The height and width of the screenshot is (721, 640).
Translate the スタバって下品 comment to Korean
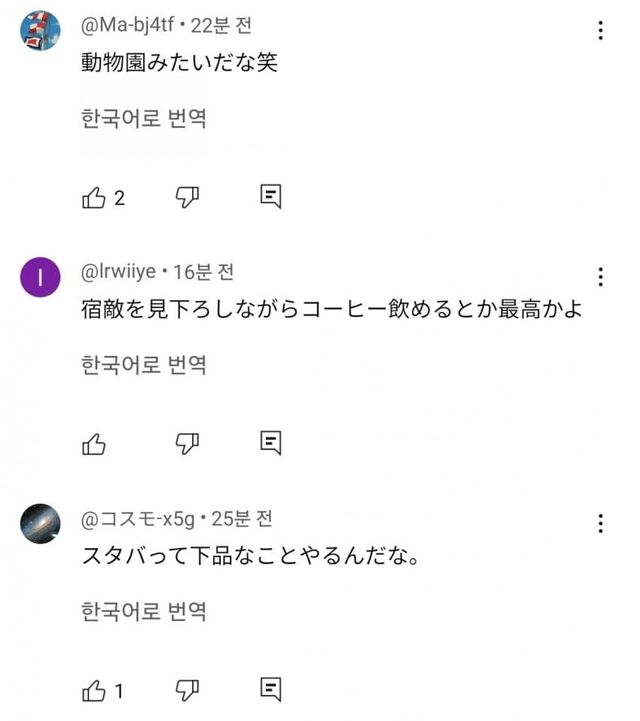click(x=143, y=611)
